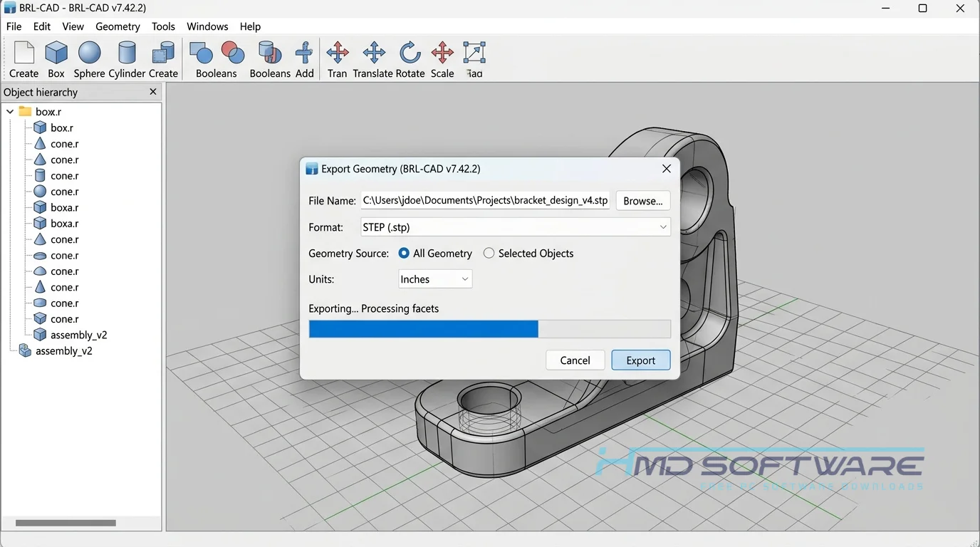Select the cone.r row with the squat cylinder icon

pos(64,303)
